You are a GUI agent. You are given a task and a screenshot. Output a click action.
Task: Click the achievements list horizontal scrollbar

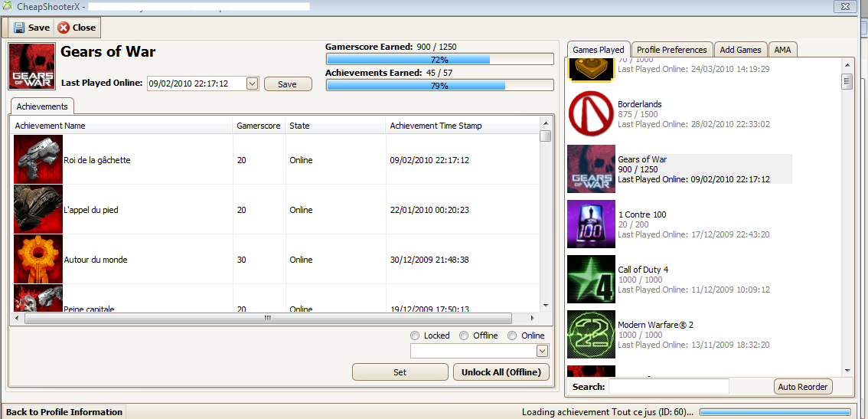pyautogui.click(x=267, y=318)
